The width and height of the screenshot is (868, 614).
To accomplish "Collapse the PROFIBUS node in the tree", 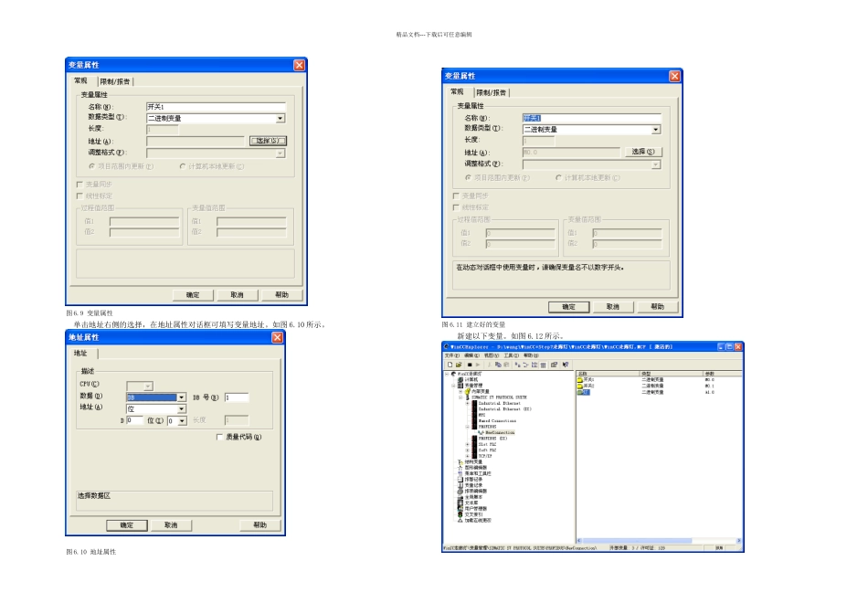I will [467, 427].
